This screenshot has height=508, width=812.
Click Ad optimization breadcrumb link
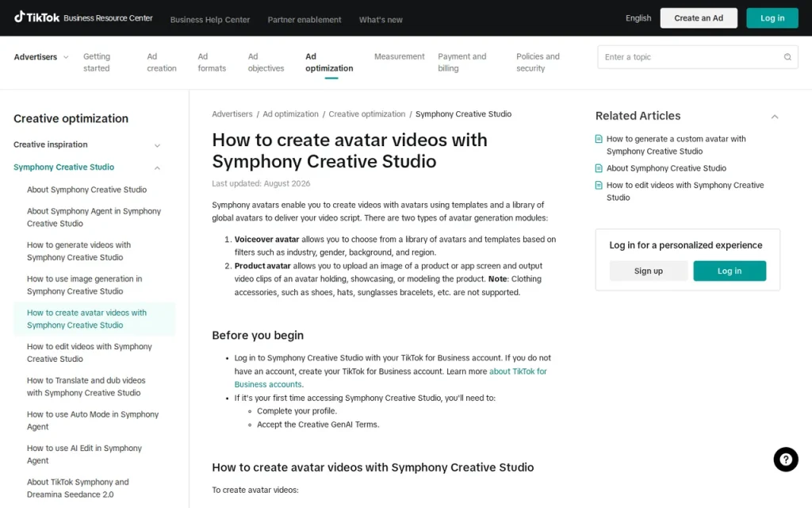[290, 114]
